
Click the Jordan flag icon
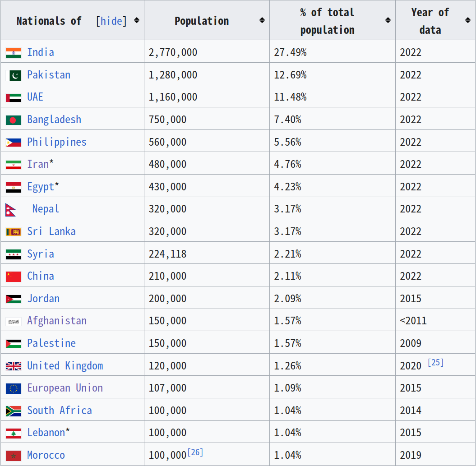coord(14,299)
